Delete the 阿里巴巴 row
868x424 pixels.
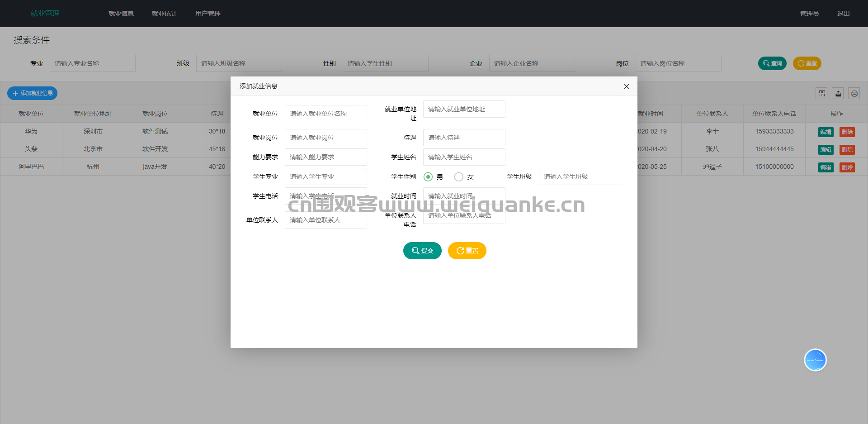pyautogui.click(x=847, y=167)
